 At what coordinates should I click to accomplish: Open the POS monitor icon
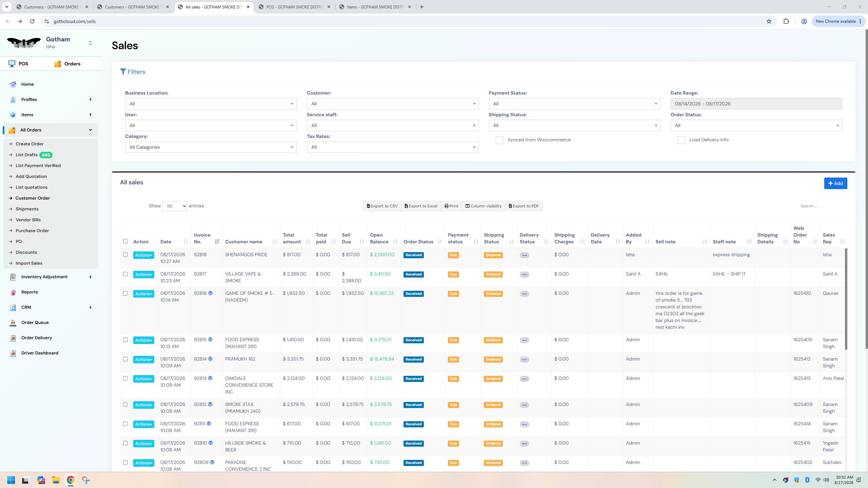point(12,64)
